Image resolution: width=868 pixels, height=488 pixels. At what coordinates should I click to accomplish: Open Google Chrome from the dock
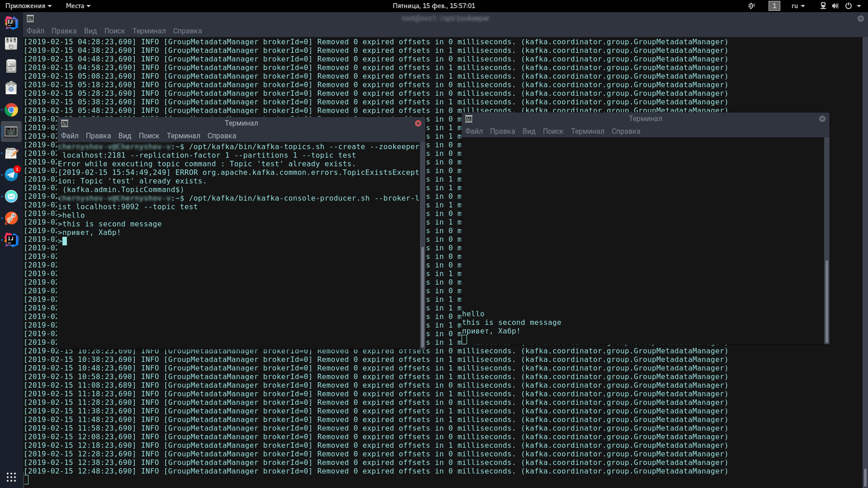[x=11, y=110]
